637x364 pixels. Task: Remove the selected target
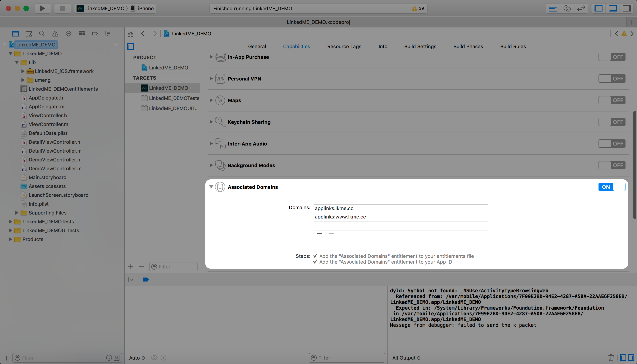pyautogui.click(x=141, y=267)
